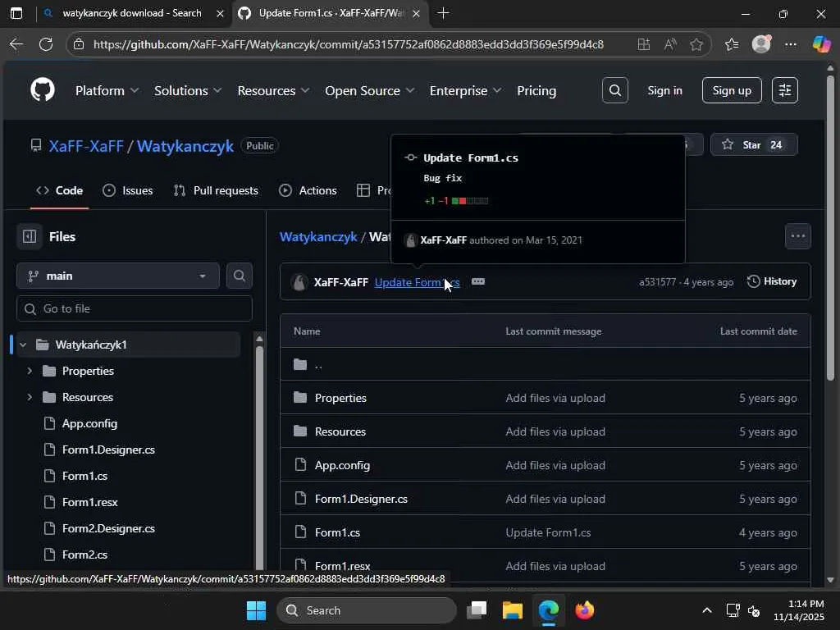The width and height of the screenshot is (840, 630).
Task: Click the browser address bar URL
Action: pos(348,44)
